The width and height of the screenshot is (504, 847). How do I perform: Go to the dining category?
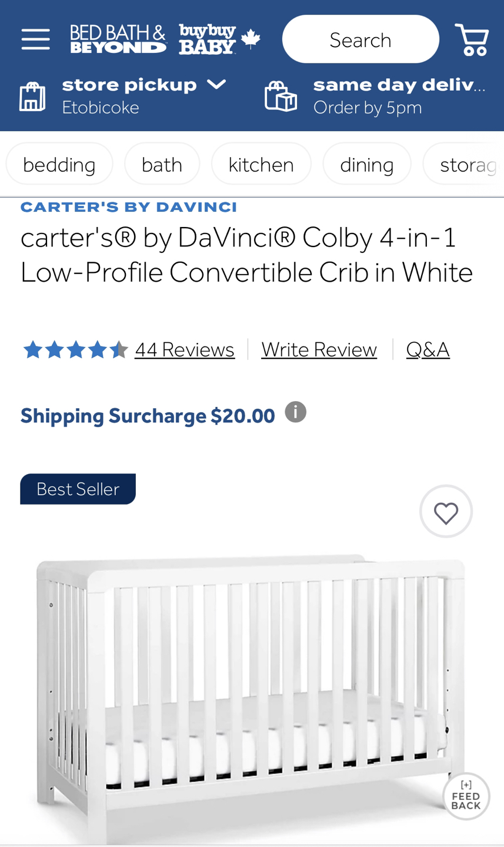[x=366, y=164]
